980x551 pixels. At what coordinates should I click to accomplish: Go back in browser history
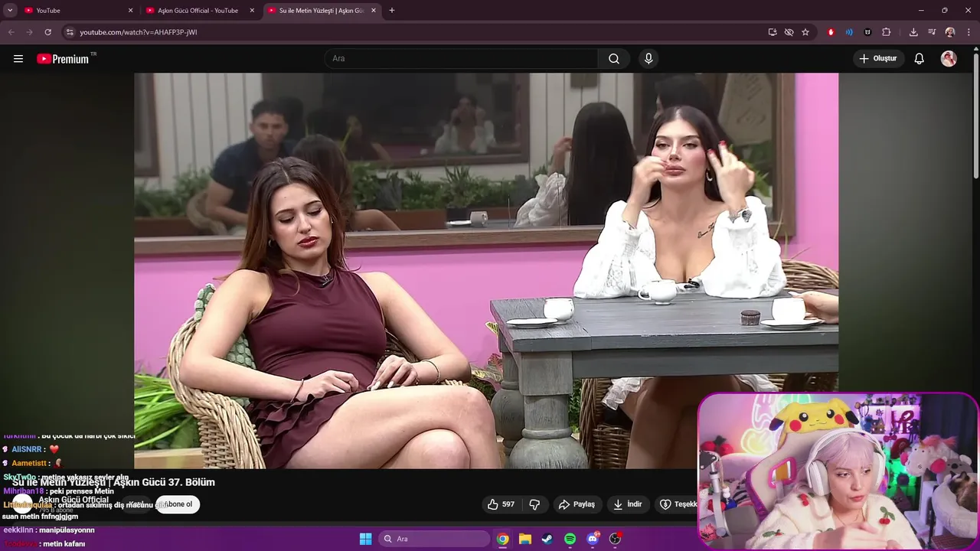(11, 32)
